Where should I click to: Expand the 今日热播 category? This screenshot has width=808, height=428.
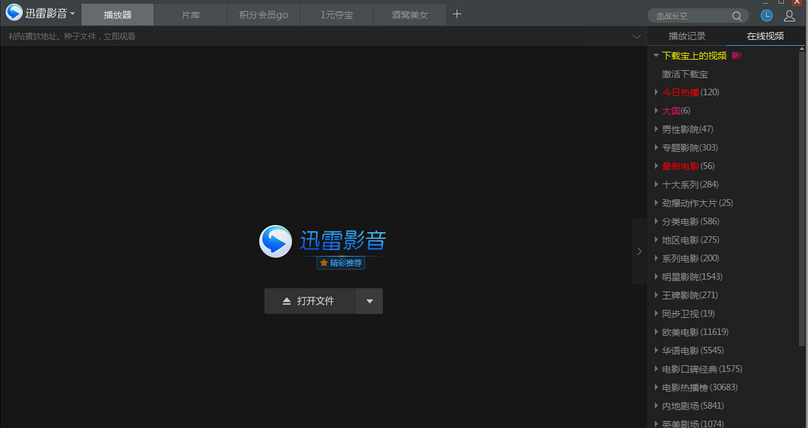[x=656, y=92]
